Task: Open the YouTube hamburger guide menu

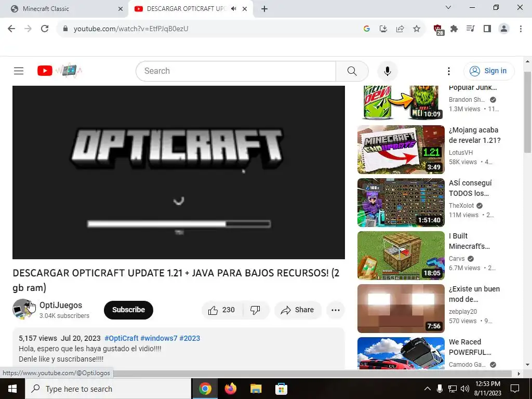Action: pyautogui.click(x=19, y=71)
